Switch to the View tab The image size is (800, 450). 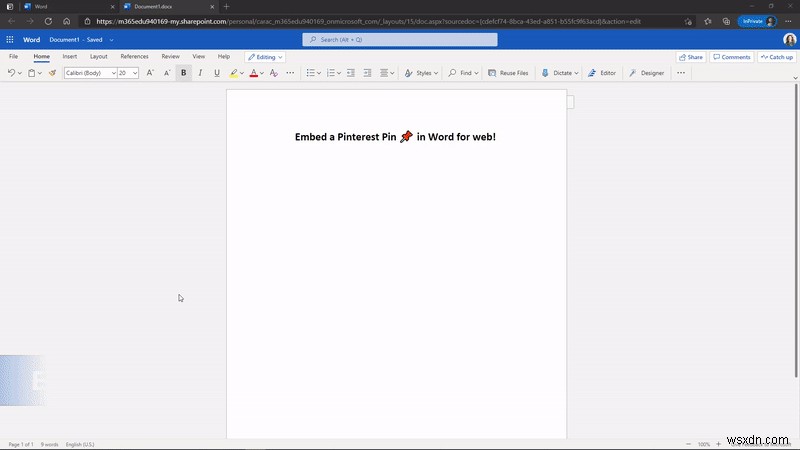point(198,57)
